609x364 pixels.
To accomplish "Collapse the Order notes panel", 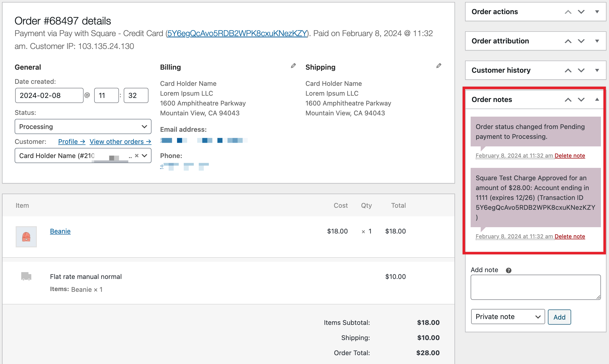I will tap(597, 99).
